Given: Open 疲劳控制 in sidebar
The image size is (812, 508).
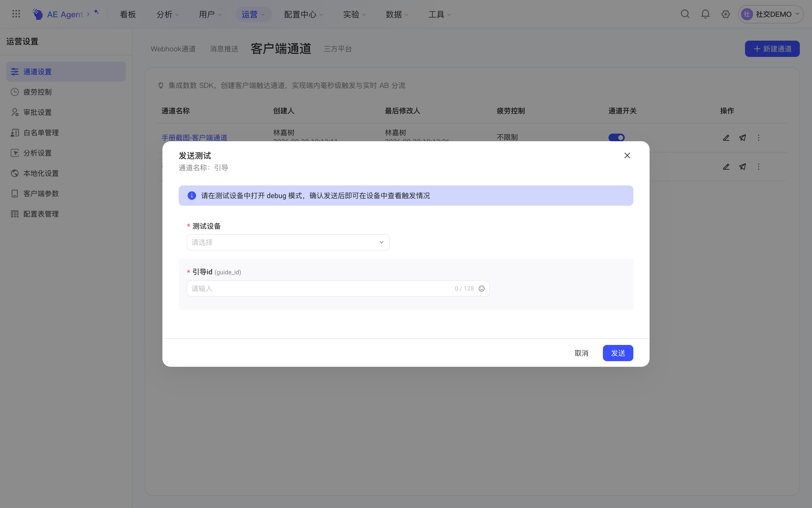Looking at the screenshot, I should [66, 92].
